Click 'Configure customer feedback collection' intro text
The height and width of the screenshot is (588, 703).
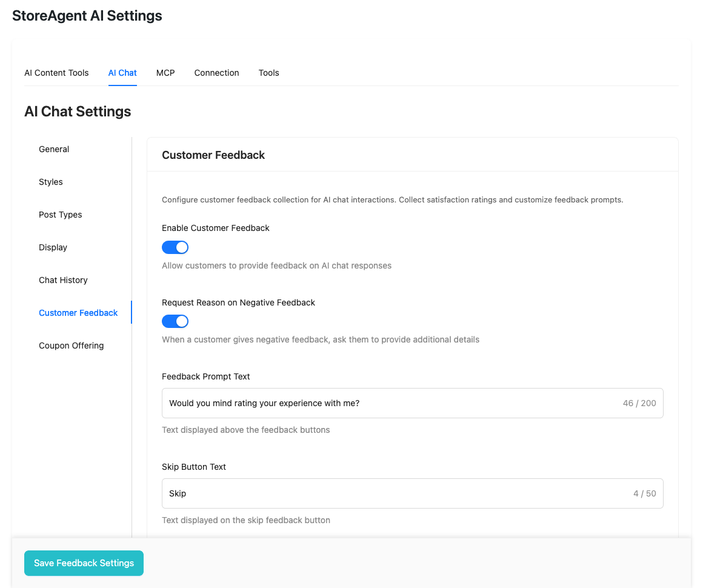(392, 199)
